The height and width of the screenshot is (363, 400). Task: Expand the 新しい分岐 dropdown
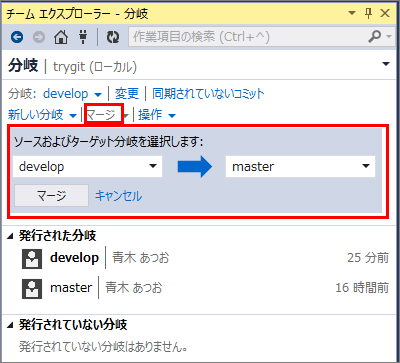(42, 115)
